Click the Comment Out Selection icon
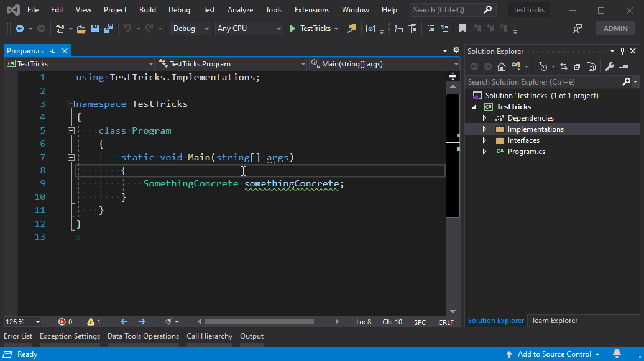Screen dimensions: 644x361 430,29
